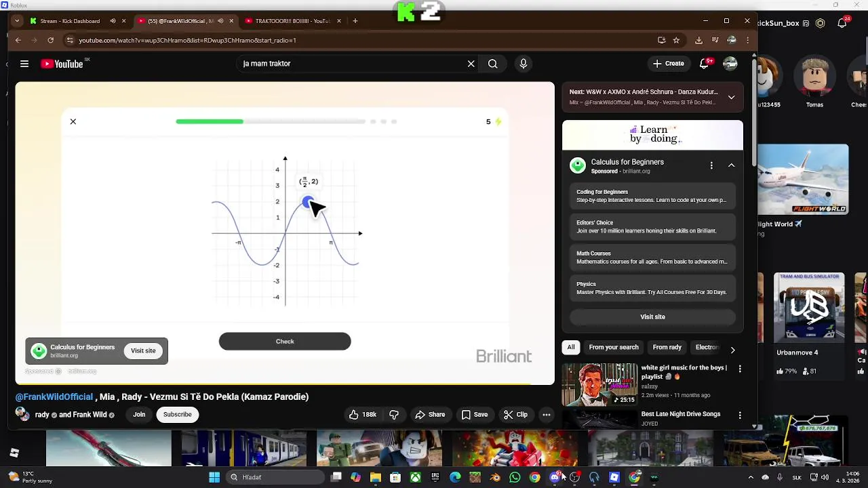Screen dimensions: 868x488
Task: Open Chrome three-dot menu
Action: (x=747, y=40)
